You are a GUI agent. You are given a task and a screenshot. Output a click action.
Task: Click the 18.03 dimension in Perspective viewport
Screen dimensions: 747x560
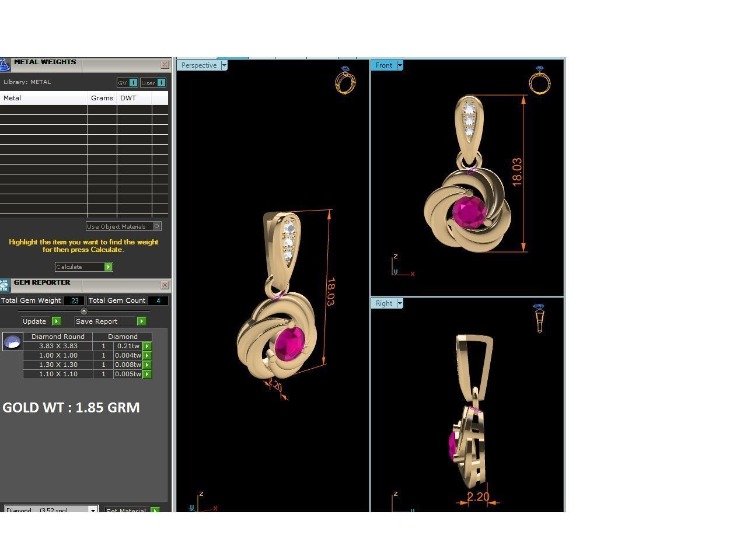[330, 292]
